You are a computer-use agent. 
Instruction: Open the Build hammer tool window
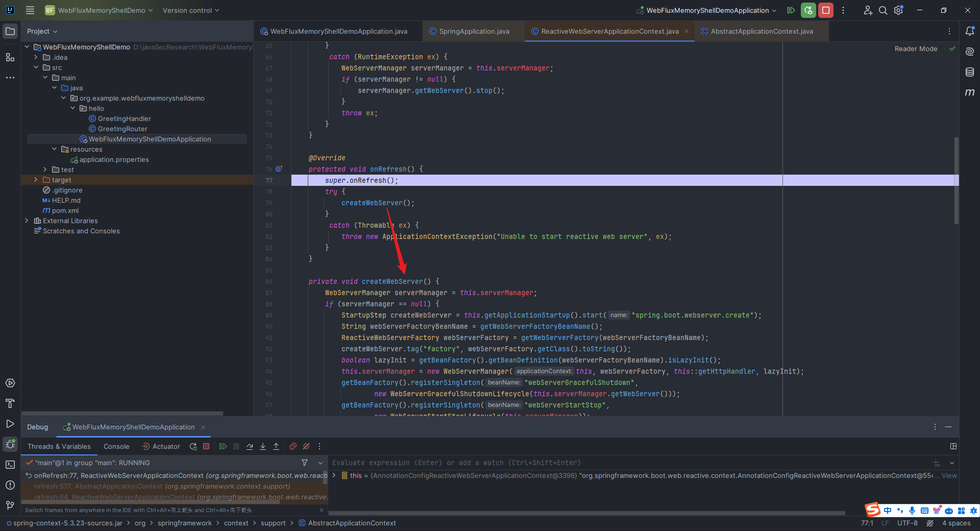10,403
